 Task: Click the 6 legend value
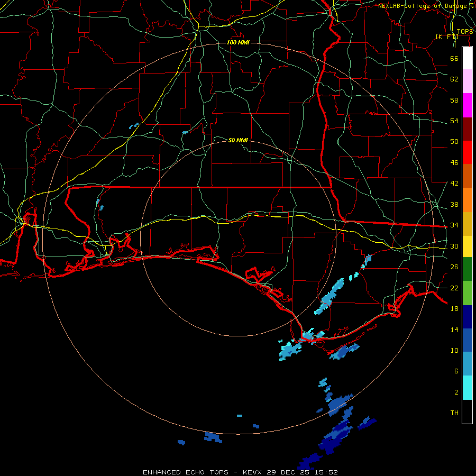tap(456, 371)
